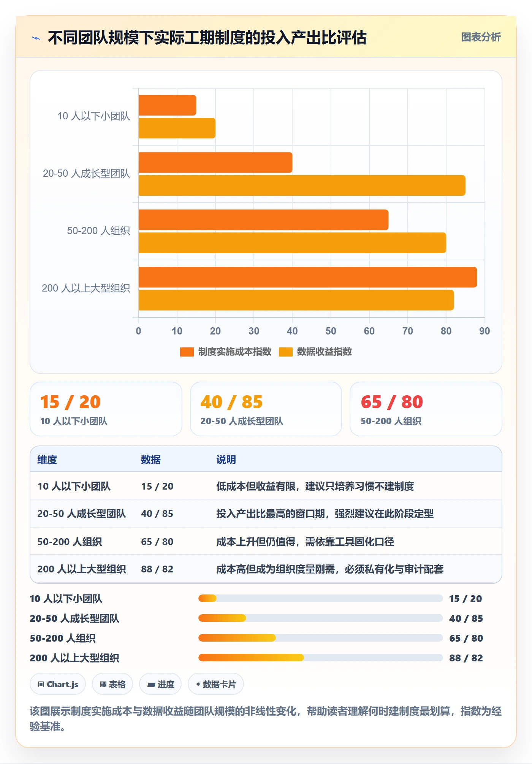Click the 65 / 80 table cell
The height and width of the screenshot is (764, 532).
coord(157,542)
